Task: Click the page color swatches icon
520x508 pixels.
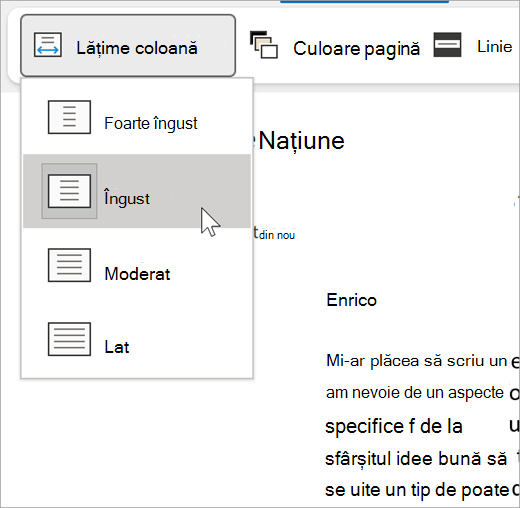Action: (x=264, y=45)
